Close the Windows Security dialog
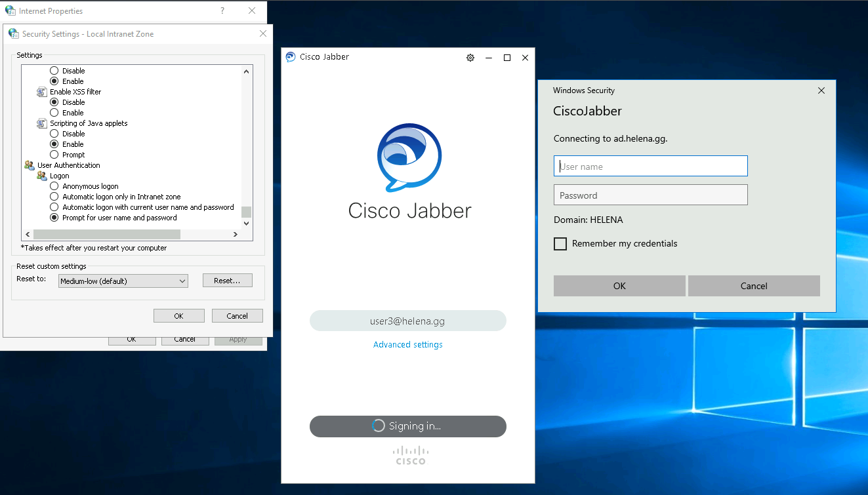868x495 pixels. point(821,90)
